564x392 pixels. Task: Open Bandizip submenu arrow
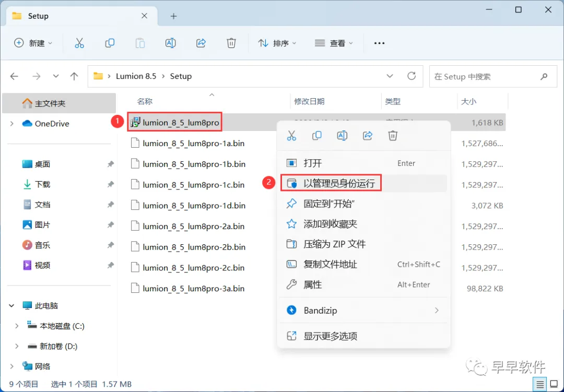tap(437, 311)
